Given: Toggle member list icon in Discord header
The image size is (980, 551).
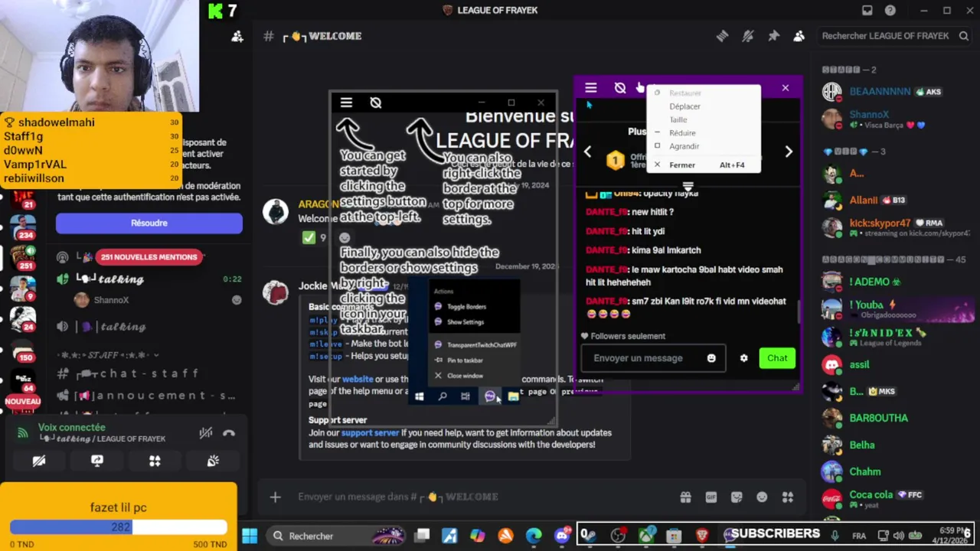Looking at the screenshot, I should pos(799,36).
